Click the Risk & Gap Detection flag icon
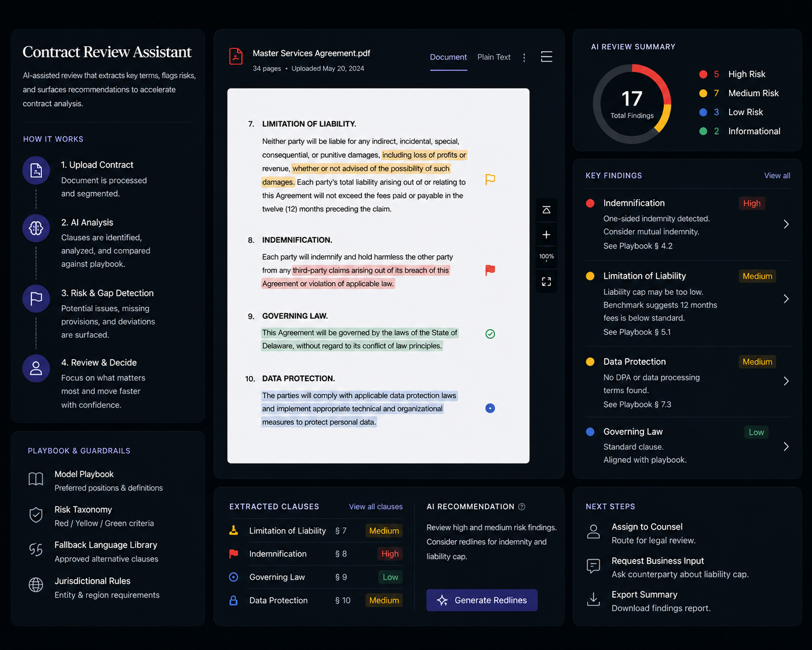Viewport: 812px width, 650px height. (36, 298)
